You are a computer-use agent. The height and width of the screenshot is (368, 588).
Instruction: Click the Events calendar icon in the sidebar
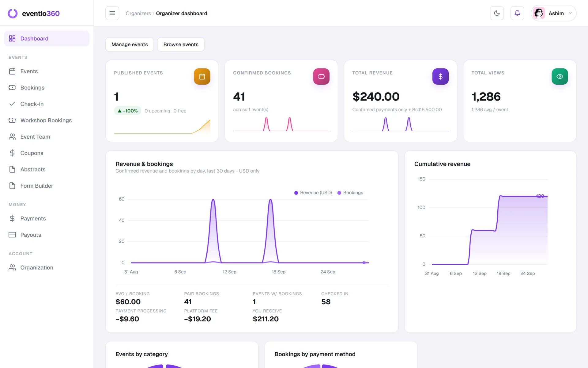pyautogui.click(x=12, y=71)
